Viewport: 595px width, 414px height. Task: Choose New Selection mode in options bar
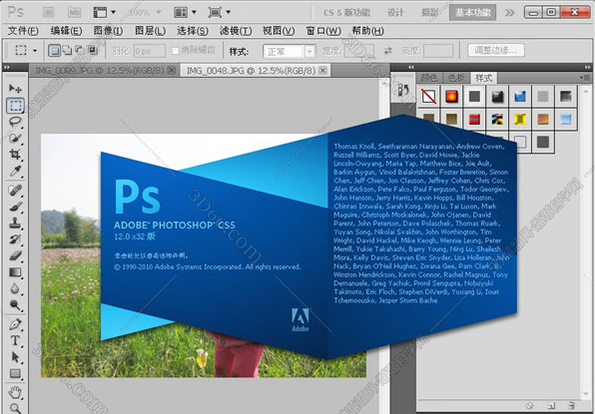coord(55,50)
